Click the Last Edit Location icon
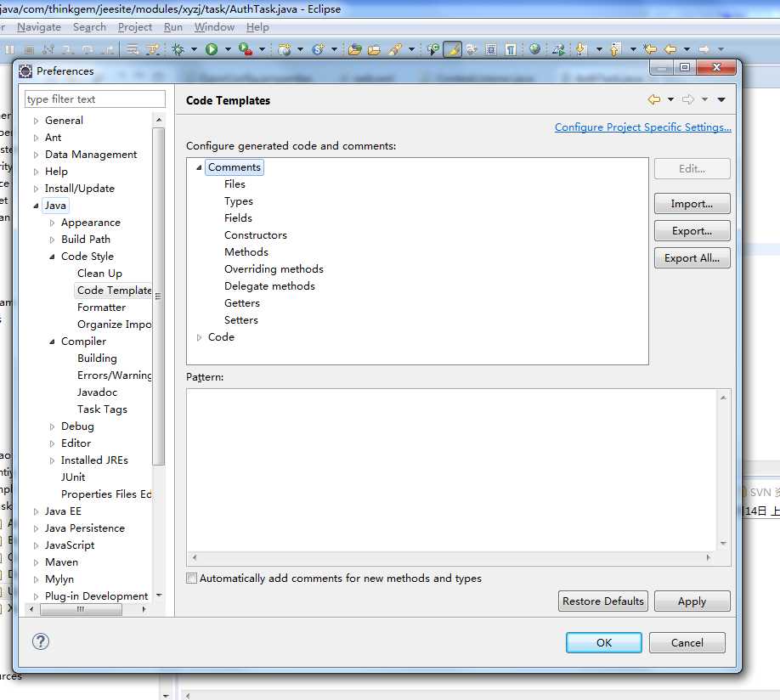The width and height of the screenshot is (780, 700). click(650, 48)
